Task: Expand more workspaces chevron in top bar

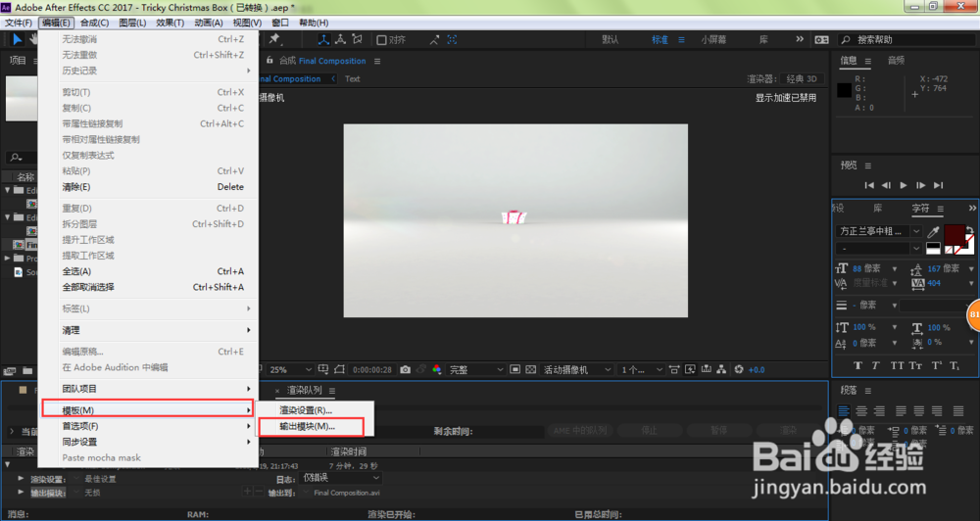Action: (x=800, y=39)
